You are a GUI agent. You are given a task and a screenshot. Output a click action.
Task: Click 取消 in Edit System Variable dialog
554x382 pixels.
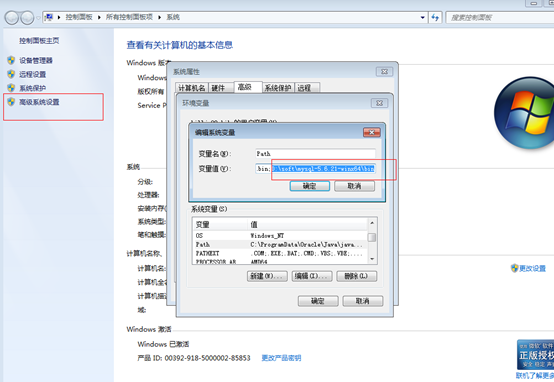354,186
